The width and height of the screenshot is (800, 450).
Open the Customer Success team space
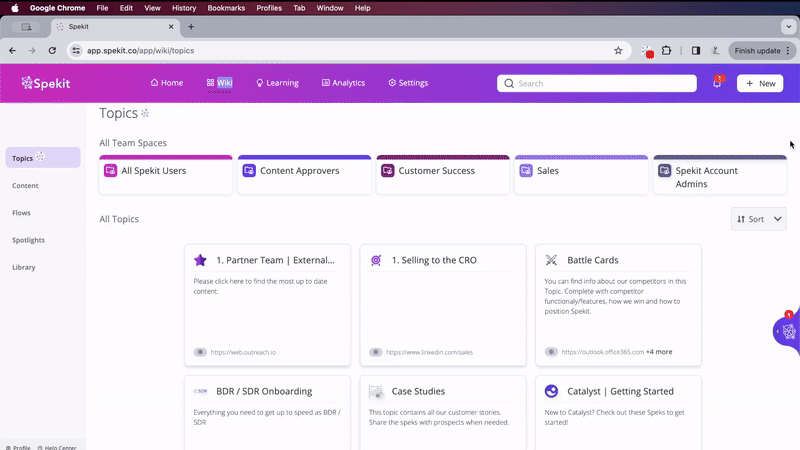pos(443,174)
